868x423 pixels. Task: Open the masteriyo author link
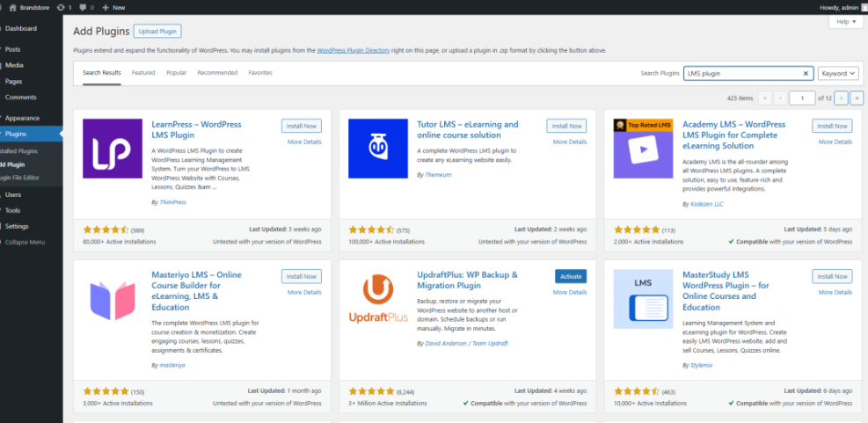coord(171,366)
